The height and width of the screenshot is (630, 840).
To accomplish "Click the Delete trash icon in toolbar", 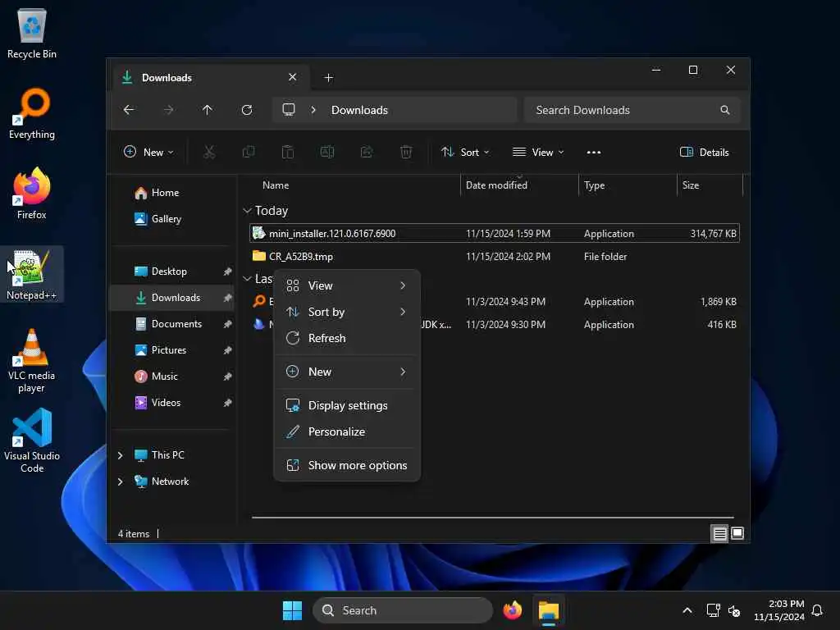I will click(406, 152).
